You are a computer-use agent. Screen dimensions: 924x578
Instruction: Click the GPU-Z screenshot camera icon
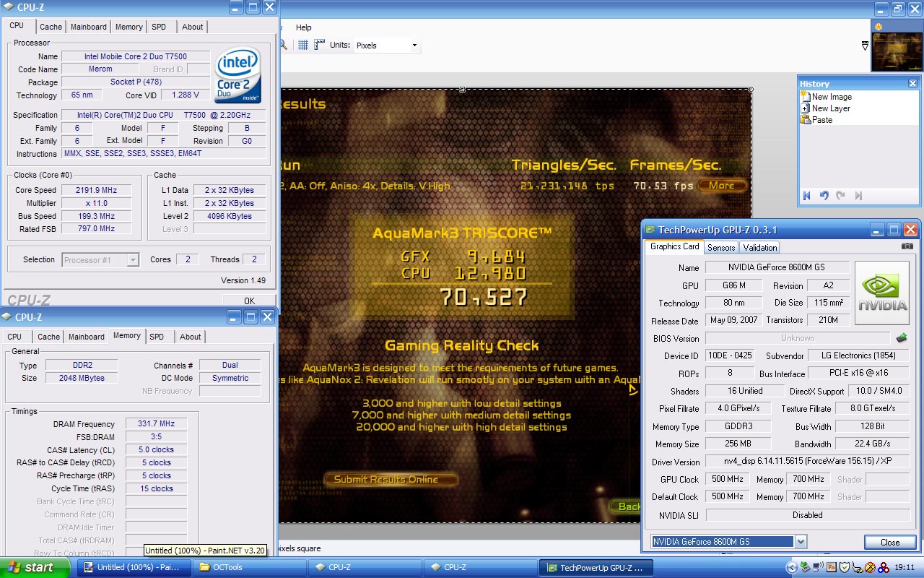907,246
